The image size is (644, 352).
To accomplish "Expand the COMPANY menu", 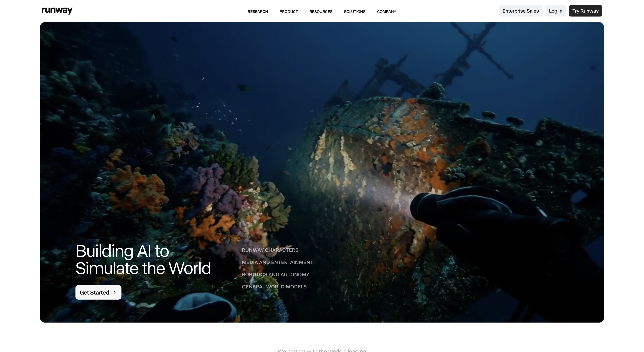I will pyautogui.click(x=386, y=11).
